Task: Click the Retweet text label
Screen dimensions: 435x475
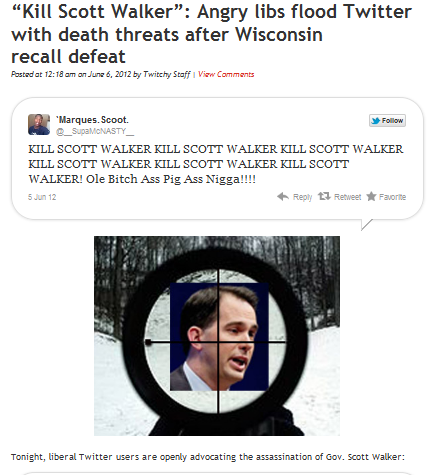Action: [x=347, y=197]
